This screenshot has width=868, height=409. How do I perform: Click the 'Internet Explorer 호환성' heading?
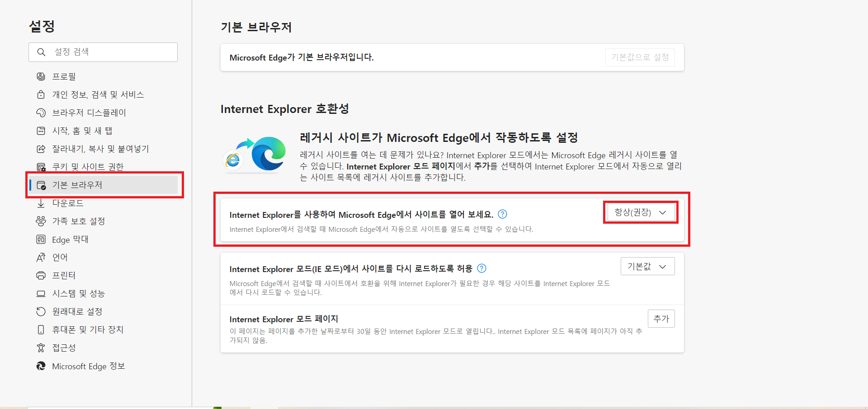285,109
